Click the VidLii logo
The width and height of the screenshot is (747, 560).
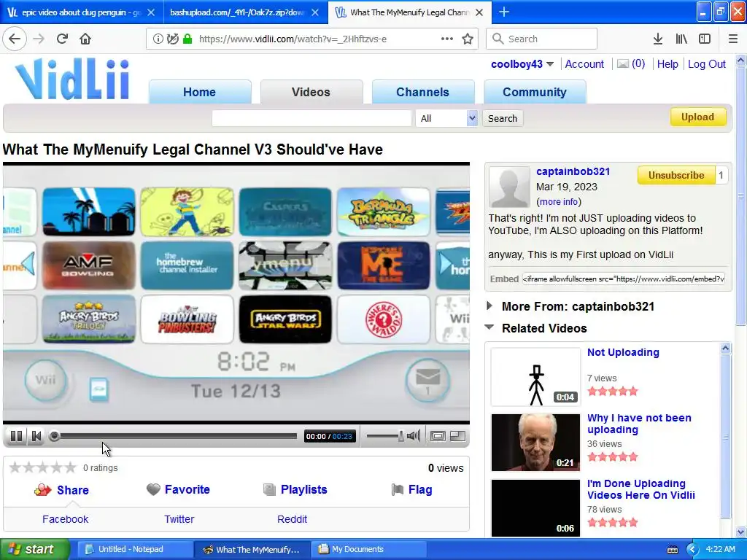tap(72, 79)
